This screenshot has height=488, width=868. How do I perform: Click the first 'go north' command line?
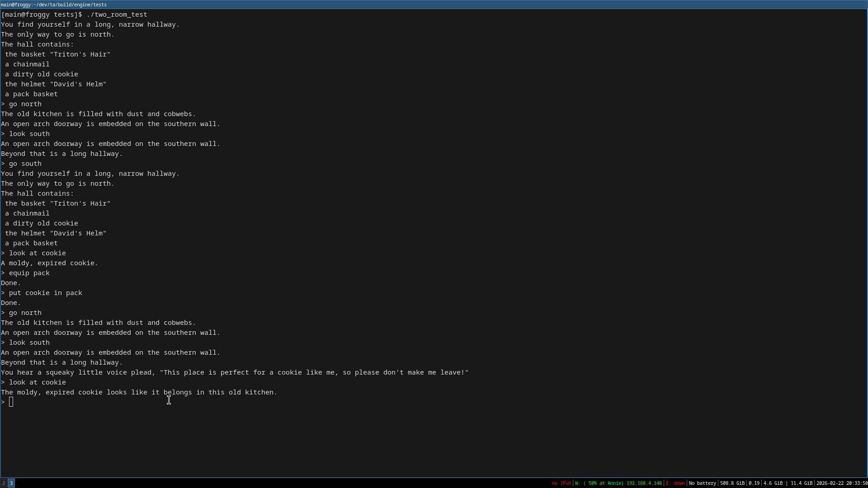tap(25, 104)
